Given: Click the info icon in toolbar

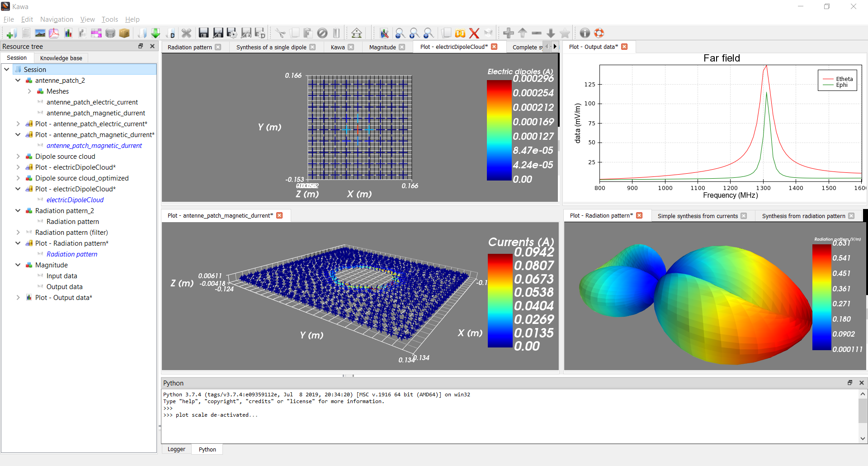Looking at the screenshot, I should 585,33.
